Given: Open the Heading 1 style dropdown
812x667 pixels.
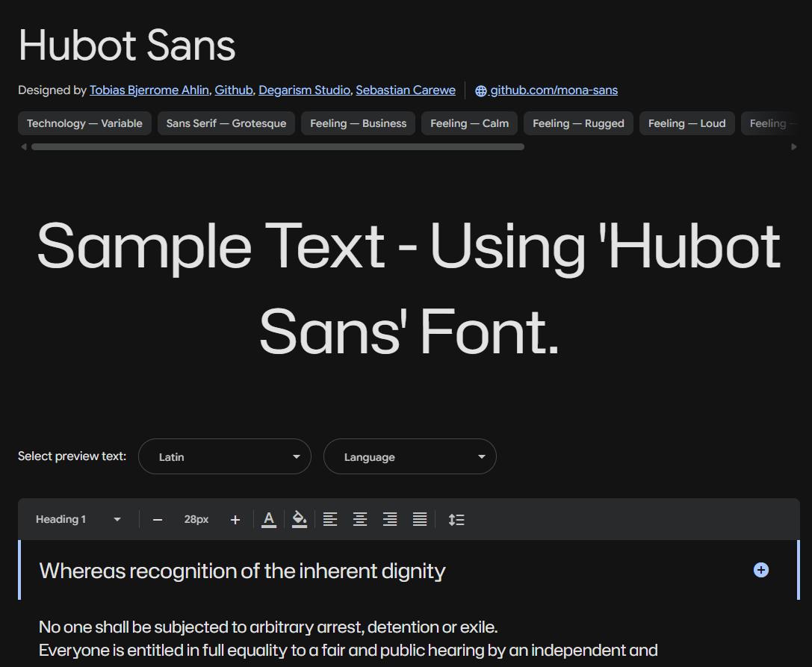Looking at the screenshot, I should tap(78, 519).
